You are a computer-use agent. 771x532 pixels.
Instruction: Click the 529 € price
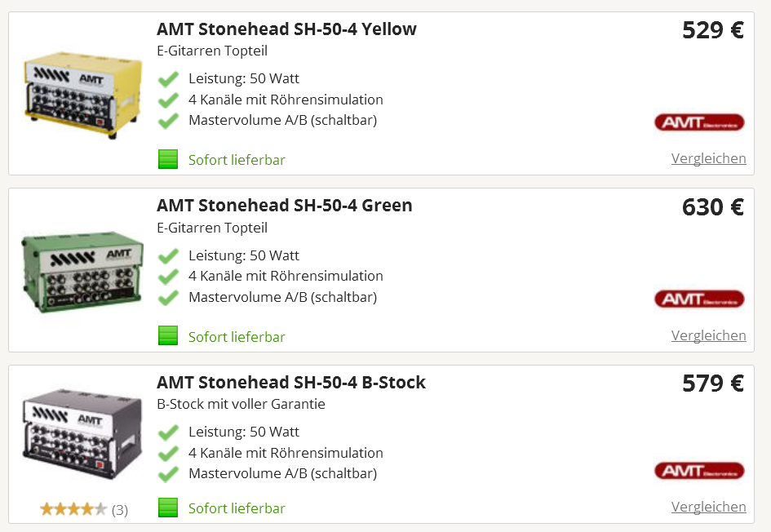coord(713,30)
